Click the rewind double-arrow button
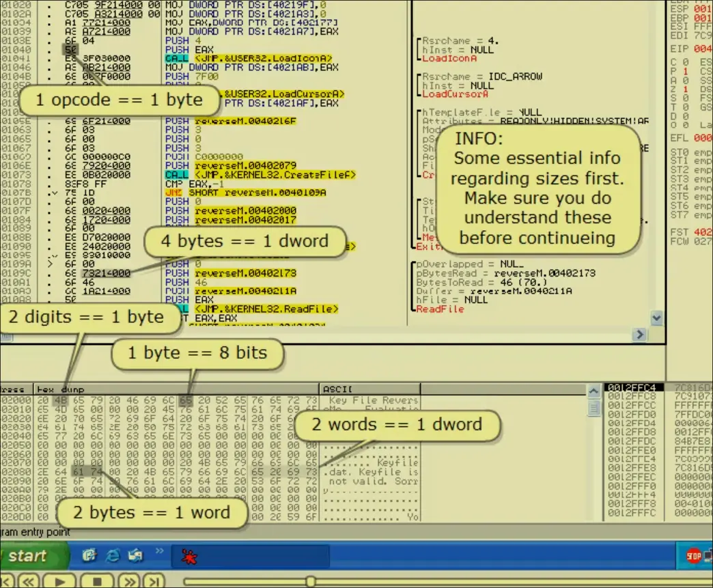The width and height of the screenshot is (713, 588). pyautogui.click(x=28, y=581)
